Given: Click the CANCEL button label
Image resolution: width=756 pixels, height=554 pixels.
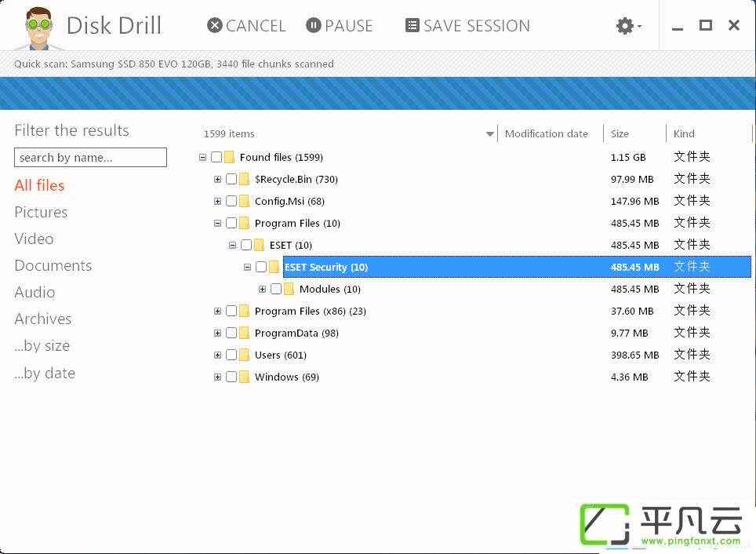Looking at the screenshot, I should pos(256,26).
